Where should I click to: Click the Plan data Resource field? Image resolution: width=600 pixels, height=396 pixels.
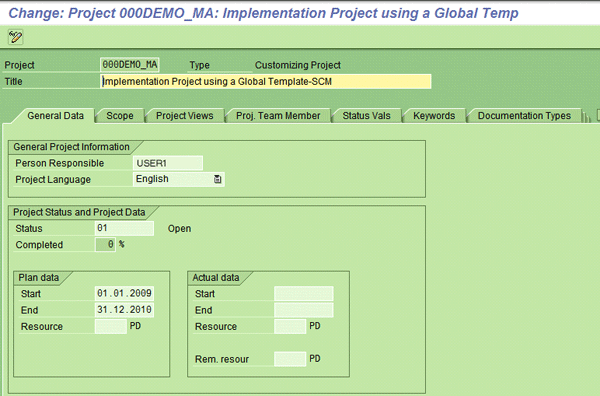[x=111, y=326]
